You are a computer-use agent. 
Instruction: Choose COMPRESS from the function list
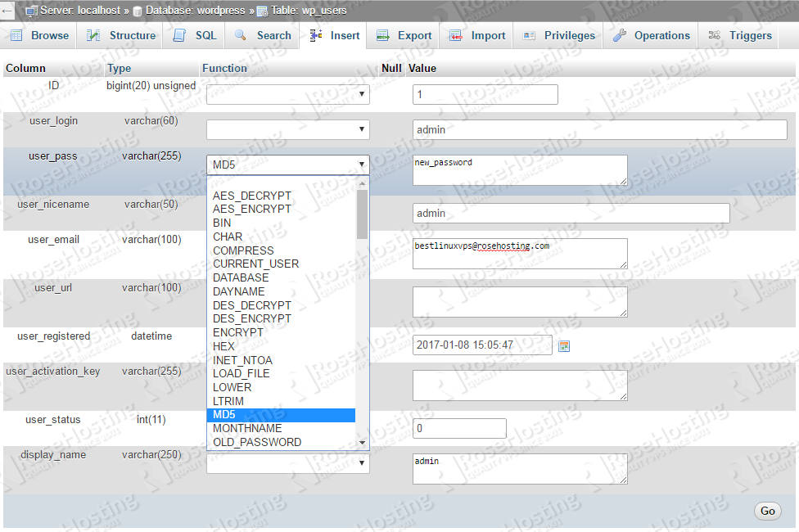(x=281, y=250)
